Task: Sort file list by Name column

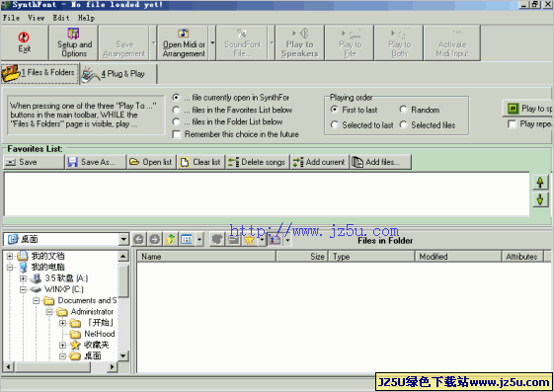Action: [206, 257]
